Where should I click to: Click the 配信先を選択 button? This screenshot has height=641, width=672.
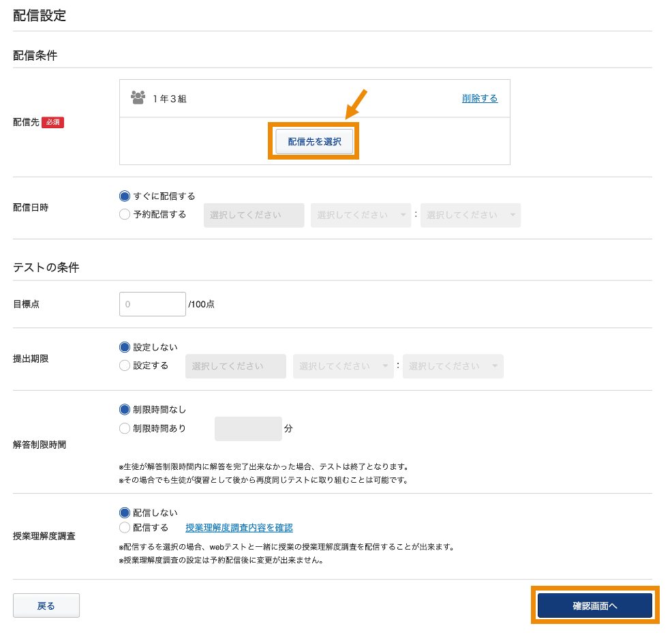tap(314, 142)
